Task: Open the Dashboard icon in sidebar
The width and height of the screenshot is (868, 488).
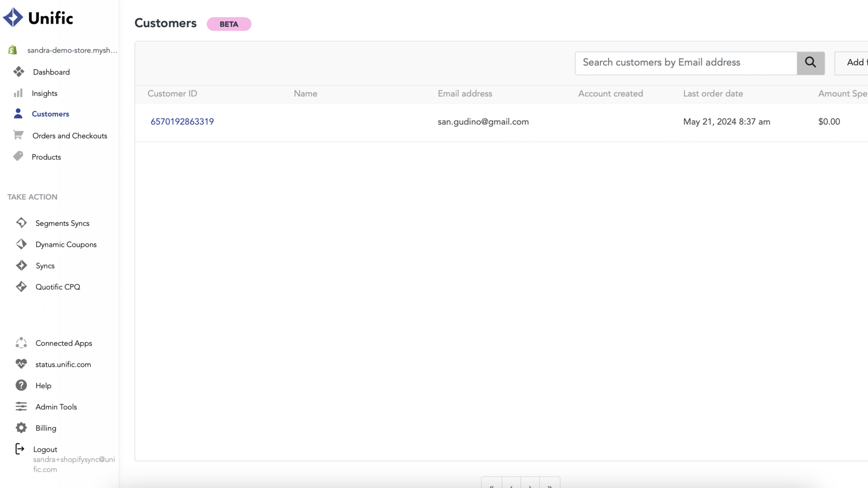Action: pyautogui.click(x=19, y=72)
